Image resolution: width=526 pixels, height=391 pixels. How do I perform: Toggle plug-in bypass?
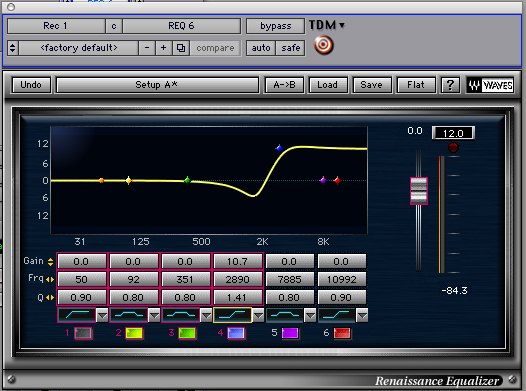coord(275,26)
